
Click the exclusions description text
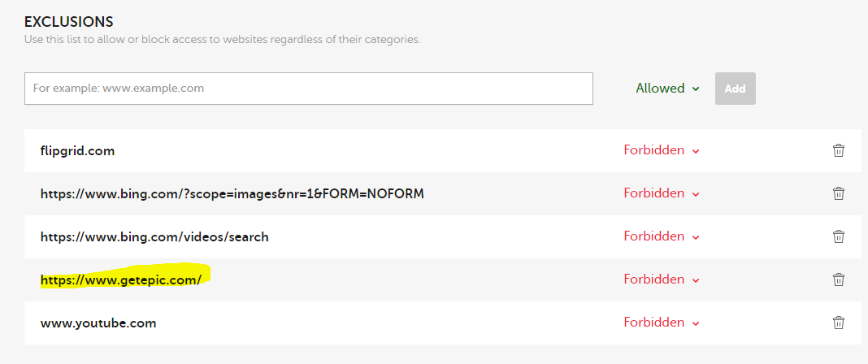pos(222,39)
